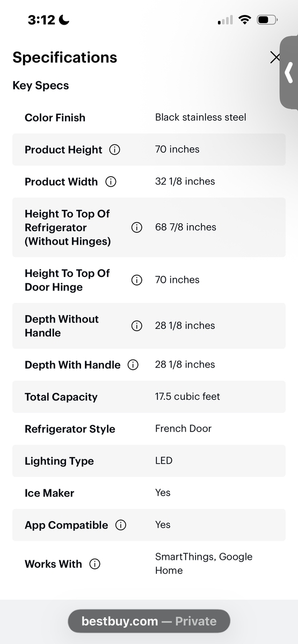Screen dimensions: 298x644
Task: Tap the Focus moon icon near clock
Action: point(64,20)
